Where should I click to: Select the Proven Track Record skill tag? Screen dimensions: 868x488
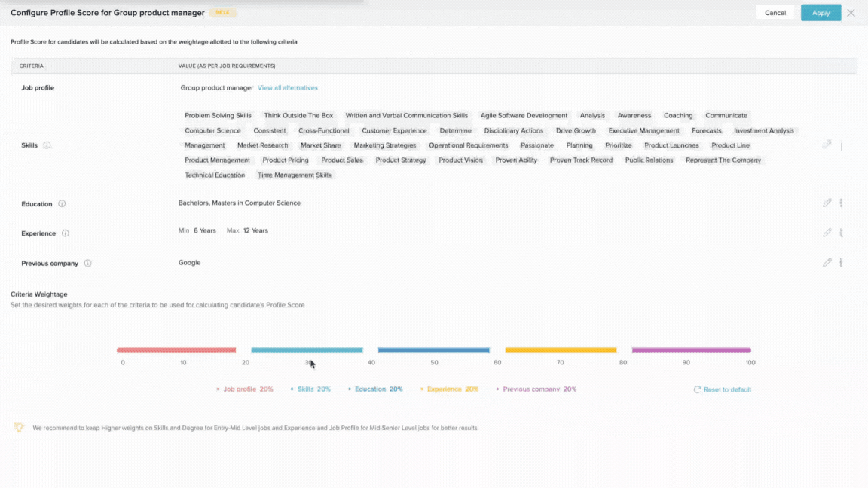pyautogui.click(x=581, y=160)
